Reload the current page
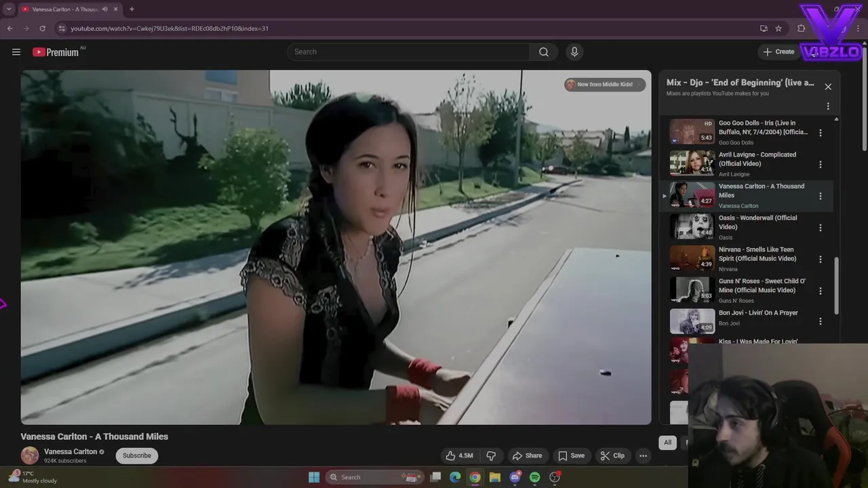 tap(42, 28)
